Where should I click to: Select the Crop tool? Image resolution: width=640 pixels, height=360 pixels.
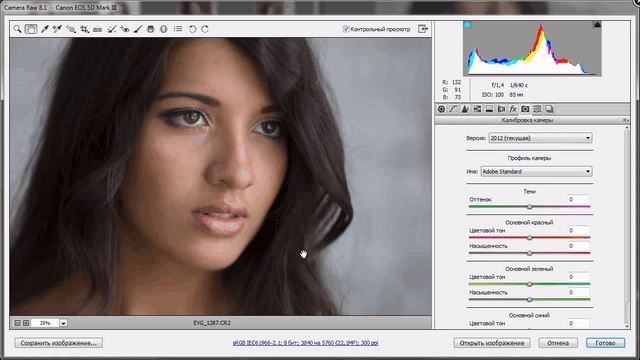[x=84, y=29]
